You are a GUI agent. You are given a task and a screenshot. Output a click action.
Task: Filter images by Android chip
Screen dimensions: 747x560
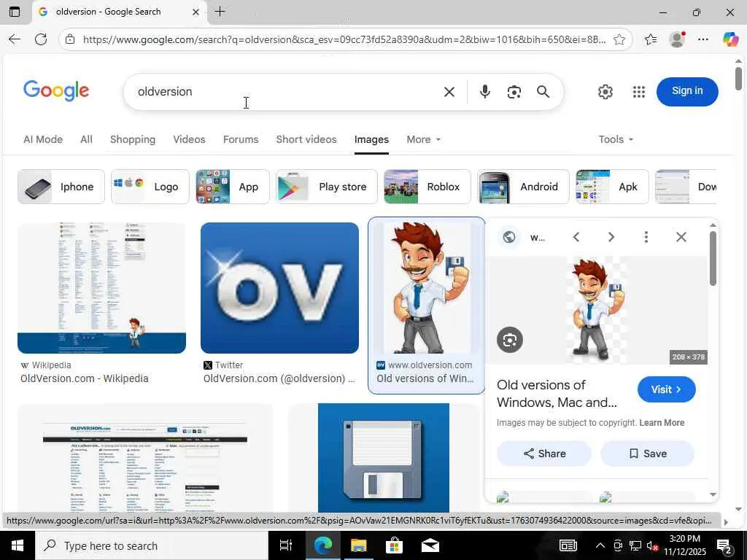point(523,187)
